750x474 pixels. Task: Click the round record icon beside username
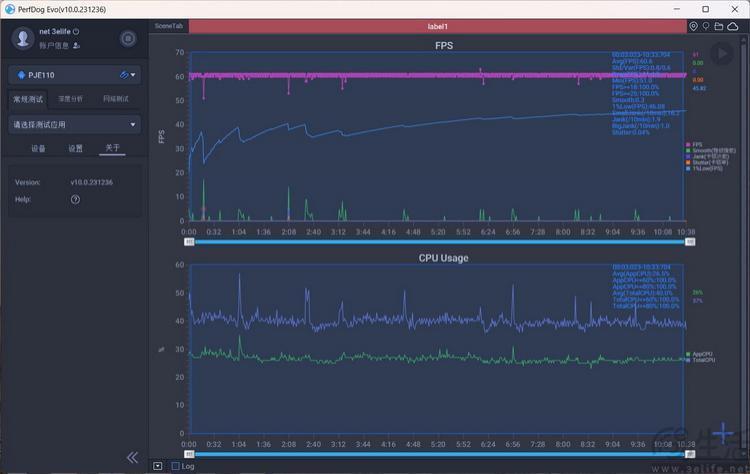(x=128, y=38)
